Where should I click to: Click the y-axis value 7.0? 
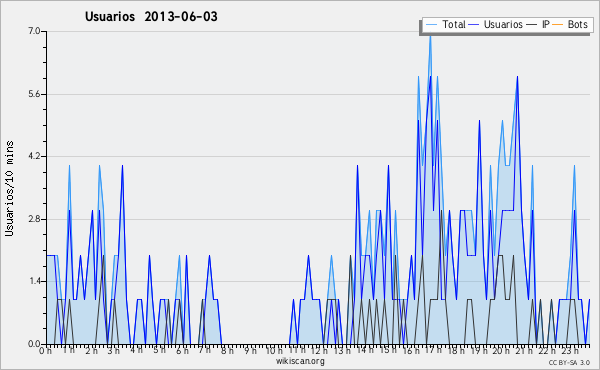[34, 31]
